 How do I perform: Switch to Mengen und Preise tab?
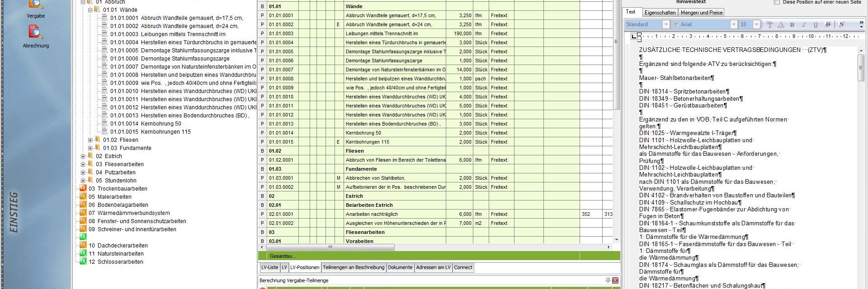pos(701,13)
